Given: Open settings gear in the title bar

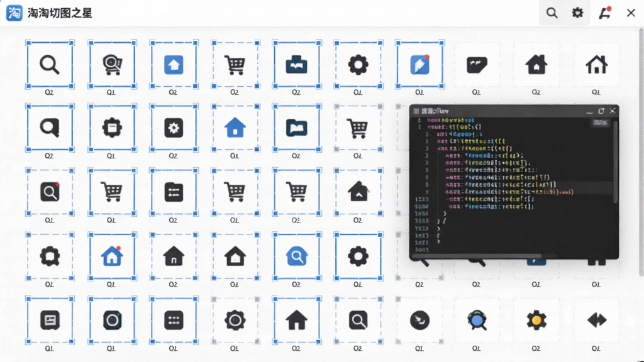Looking at the screenshot, I should pos(577,13).
